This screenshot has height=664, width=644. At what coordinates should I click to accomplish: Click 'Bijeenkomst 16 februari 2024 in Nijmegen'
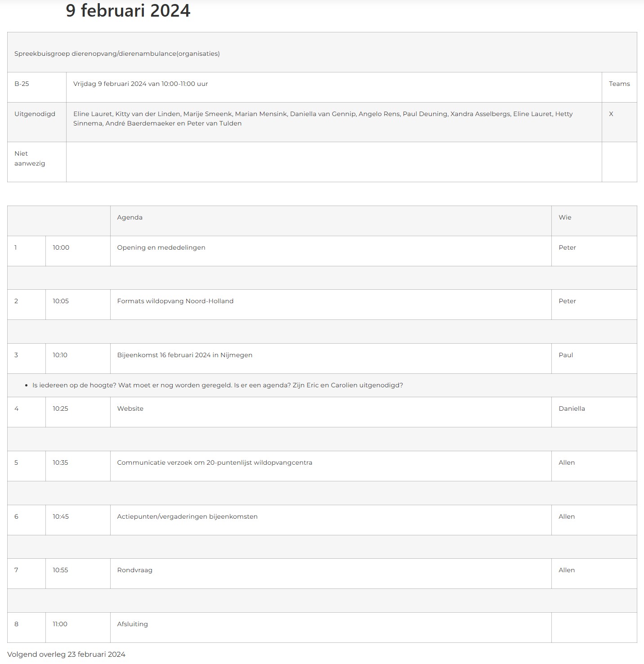click(185, 355)
